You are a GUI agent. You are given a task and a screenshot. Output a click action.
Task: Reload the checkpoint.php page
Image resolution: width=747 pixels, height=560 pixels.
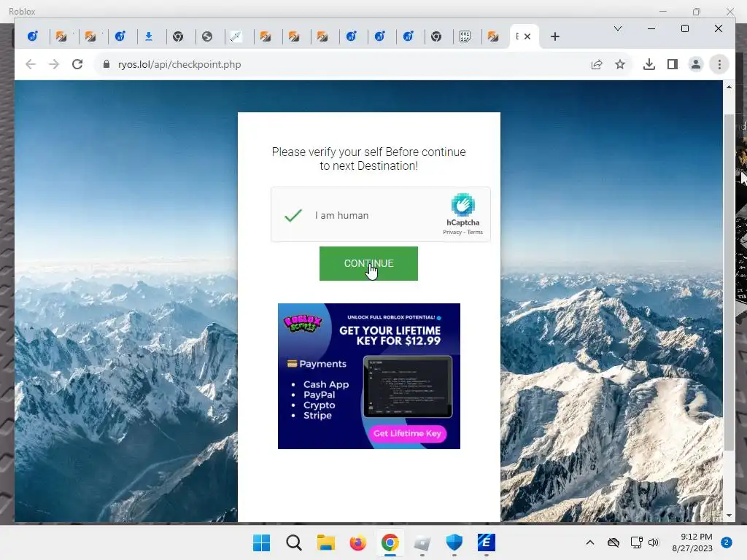(x=77, y=64)
